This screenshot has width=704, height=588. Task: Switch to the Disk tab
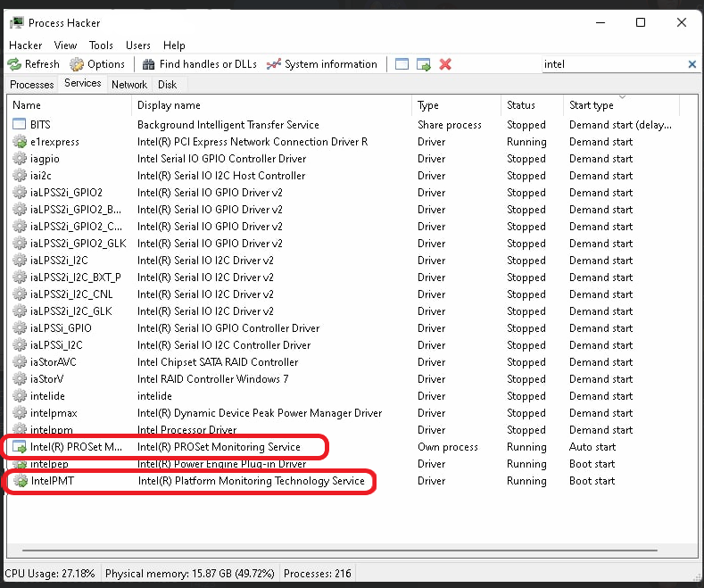(x=168, y=85)
